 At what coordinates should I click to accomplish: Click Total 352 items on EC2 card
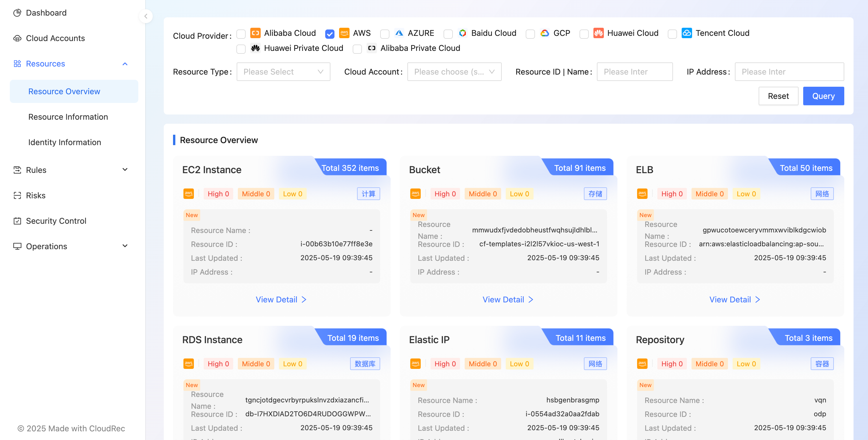tap(350, 168)
